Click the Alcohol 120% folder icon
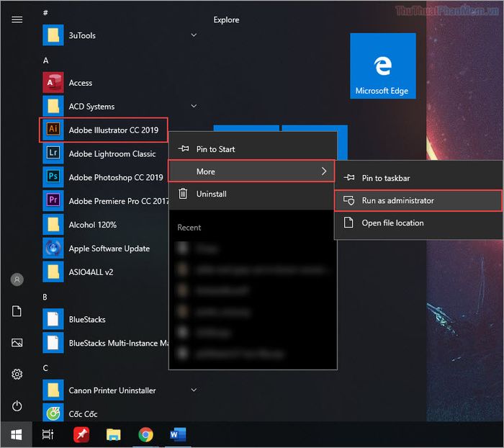This screenshot has height=448, width=504. pos(53,225)
